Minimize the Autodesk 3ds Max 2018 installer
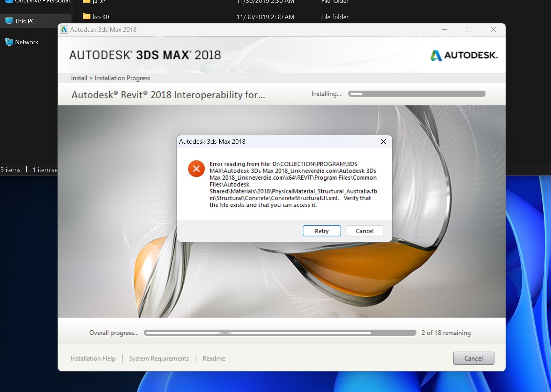 (445, 30)
